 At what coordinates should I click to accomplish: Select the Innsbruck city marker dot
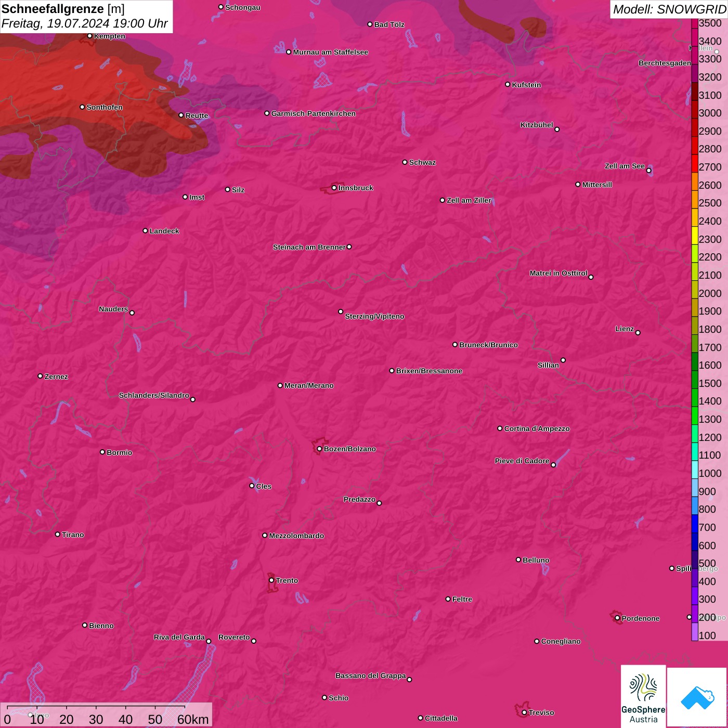pos(334,188)
